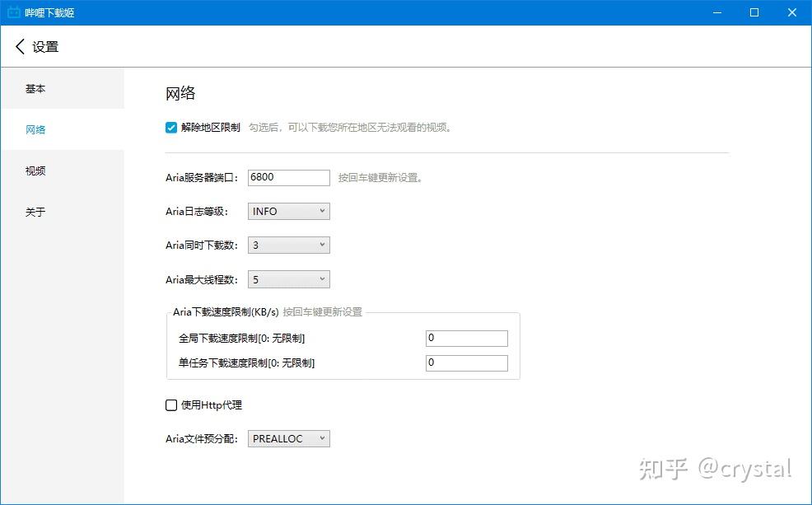Focus the 全局下载速度限制 input field

click(x=467, y=339)
